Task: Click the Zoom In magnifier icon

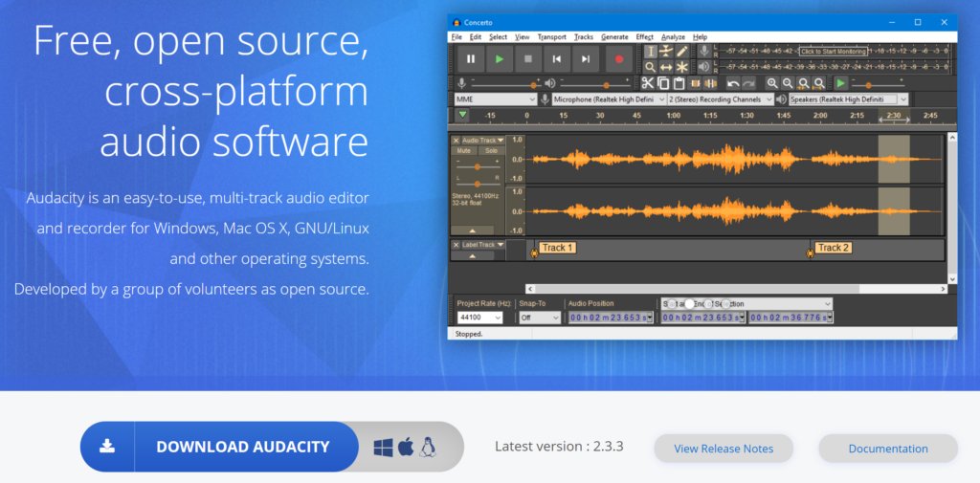Action: (772, 83)
